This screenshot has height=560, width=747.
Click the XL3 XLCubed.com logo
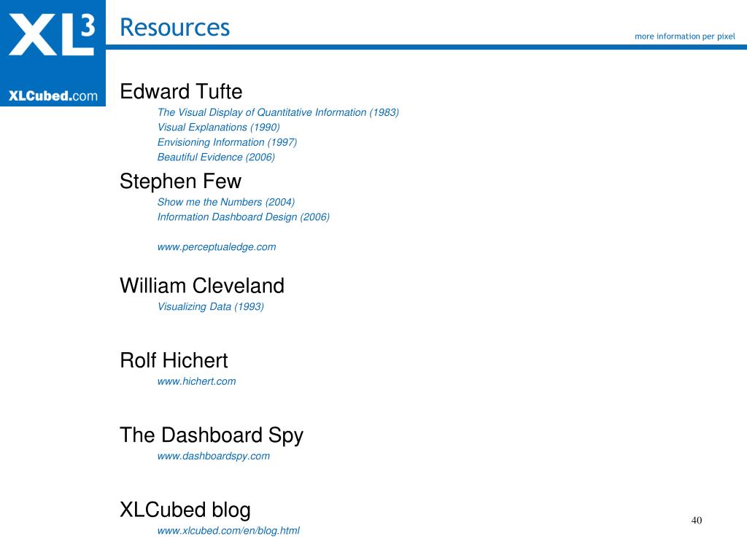53,52
